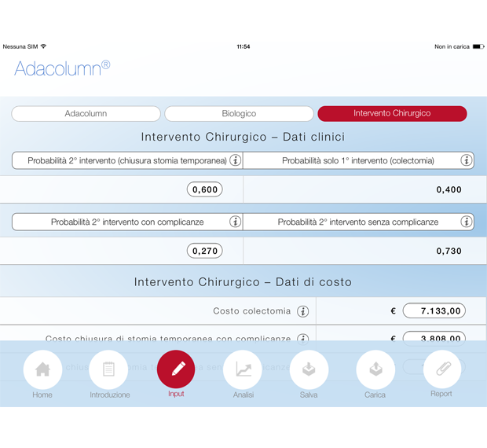Image resolution: width=487 pixels, height=448 pixels.
Task: Click the euro symbol beside 7.133,00
Action: coord(394,311)
